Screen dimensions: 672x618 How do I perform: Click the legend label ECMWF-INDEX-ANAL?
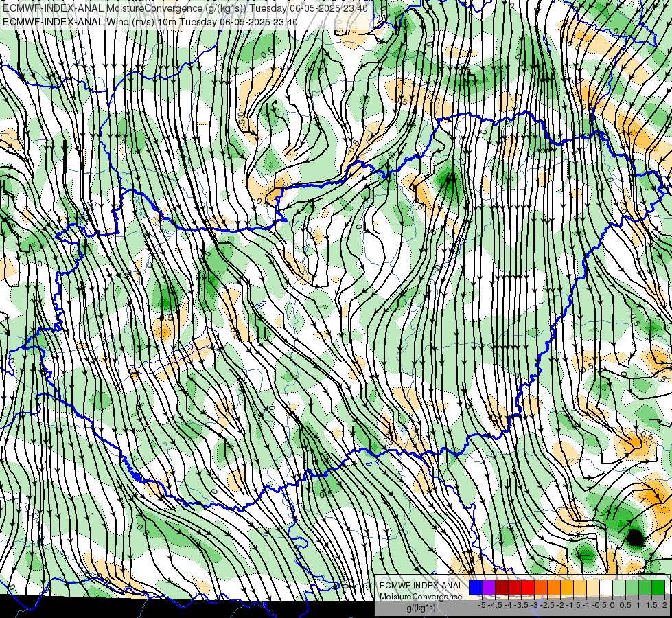click(x=421, y=586)
